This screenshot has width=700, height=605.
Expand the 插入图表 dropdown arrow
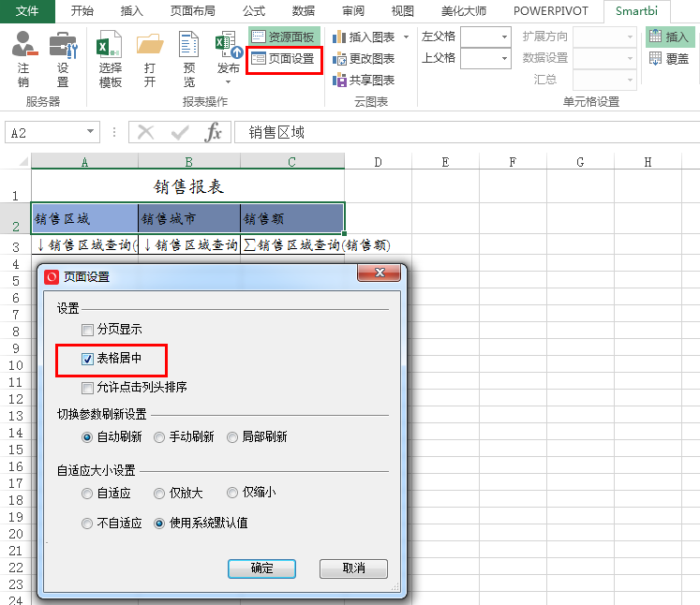[x=407, y=37]
